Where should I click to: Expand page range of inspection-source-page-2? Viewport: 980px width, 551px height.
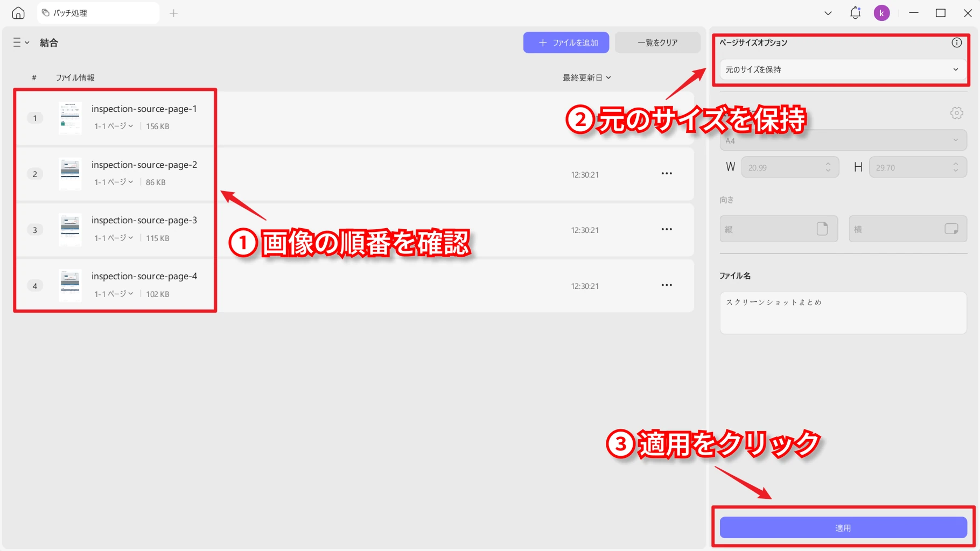[114, 182]
